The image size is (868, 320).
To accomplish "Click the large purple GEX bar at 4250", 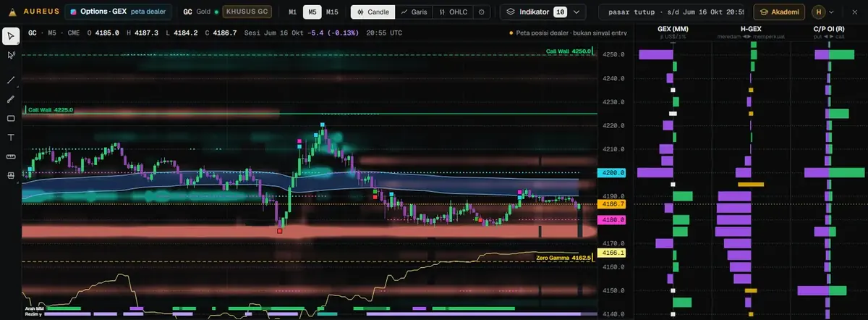I will [x=656, y=54].
